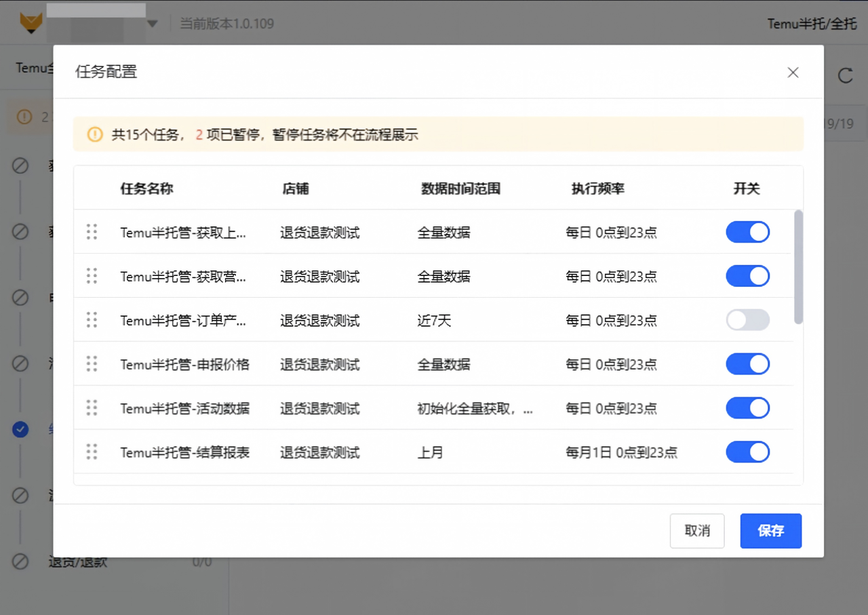Click the 当前版本1.0.109 version text
The image size is (868, 615).
click(226, 24)
